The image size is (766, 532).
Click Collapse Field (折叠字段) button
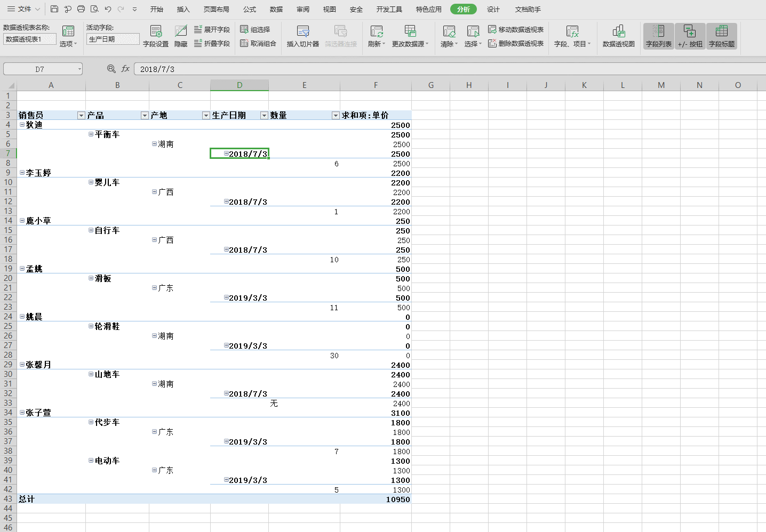click(212, 43)
